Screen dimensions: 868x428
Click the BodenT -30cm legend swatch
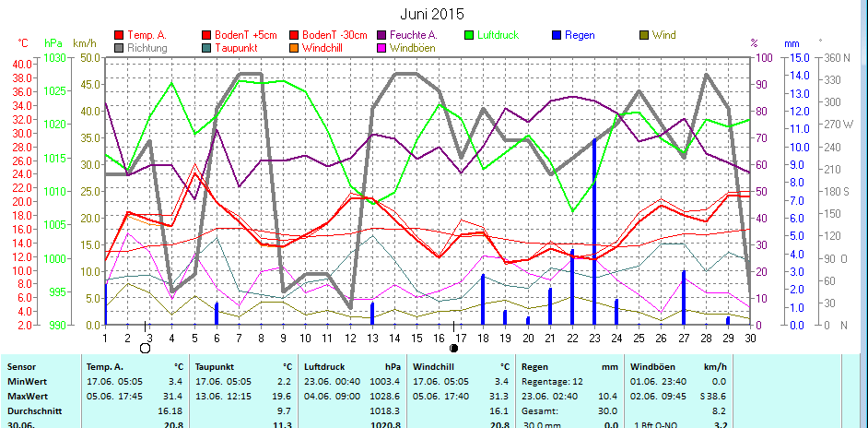click(294, 35)
